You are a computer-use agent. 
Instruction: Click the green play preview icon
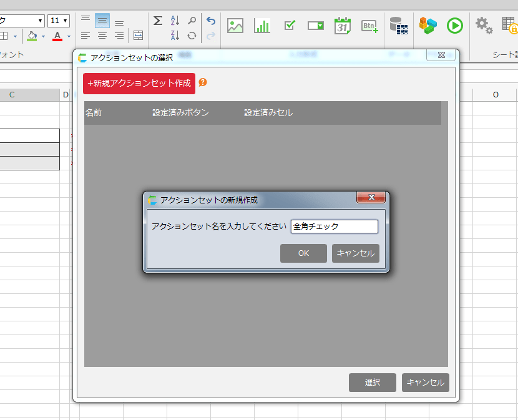pyautogui.click(x=455, y=26)
